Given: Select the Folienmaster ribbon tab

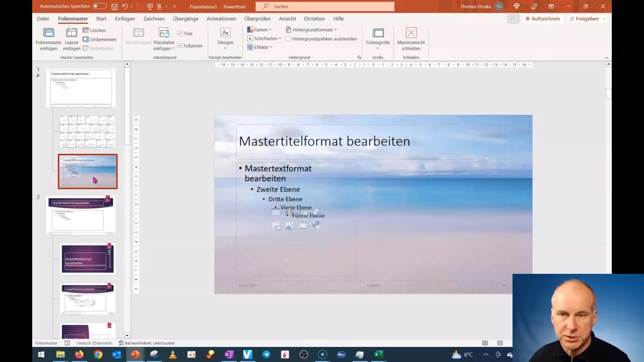Looking at the screenshot, I should pos(72,18).
